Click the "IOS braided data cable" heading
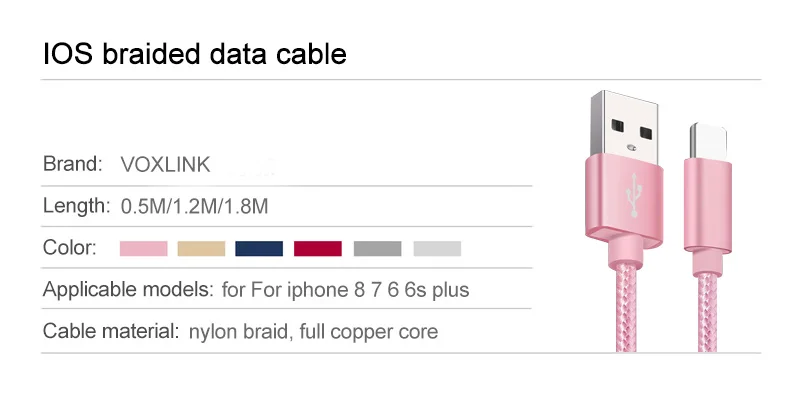The height and width of the screenshot is (418, 800). click(195, 53)
